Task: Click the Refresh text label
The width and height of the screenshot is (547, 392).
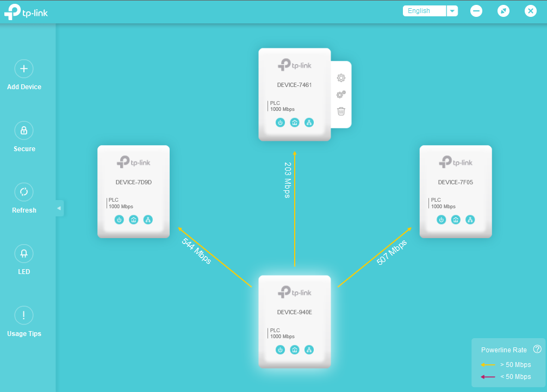Action: 24,210
